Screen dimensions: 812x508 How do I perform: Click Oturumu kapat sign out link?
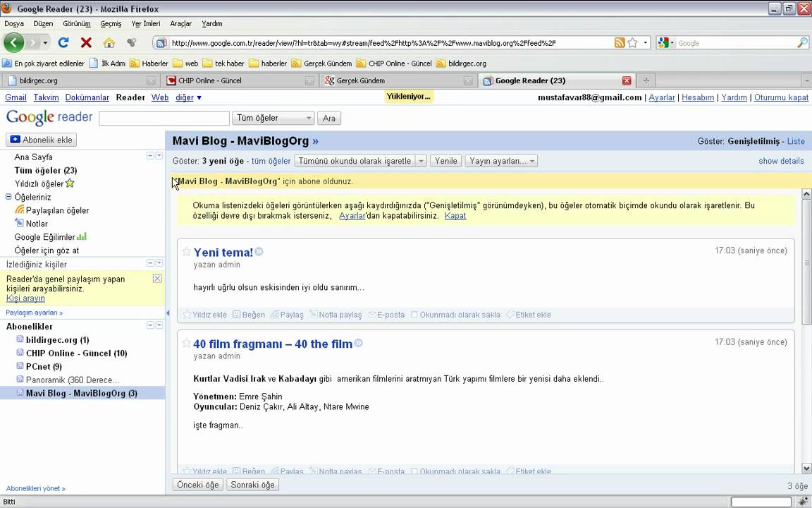coord(781,97)
